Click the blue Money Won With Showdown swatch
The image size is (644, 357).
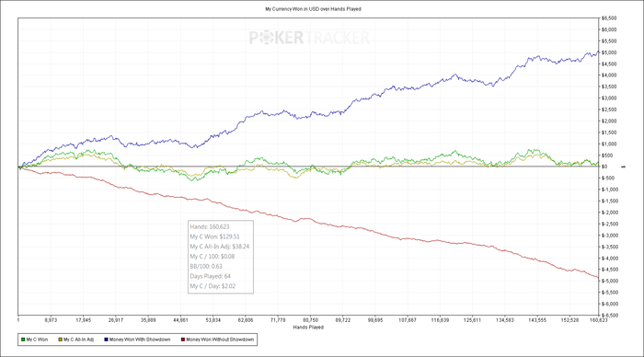[107, 340]
